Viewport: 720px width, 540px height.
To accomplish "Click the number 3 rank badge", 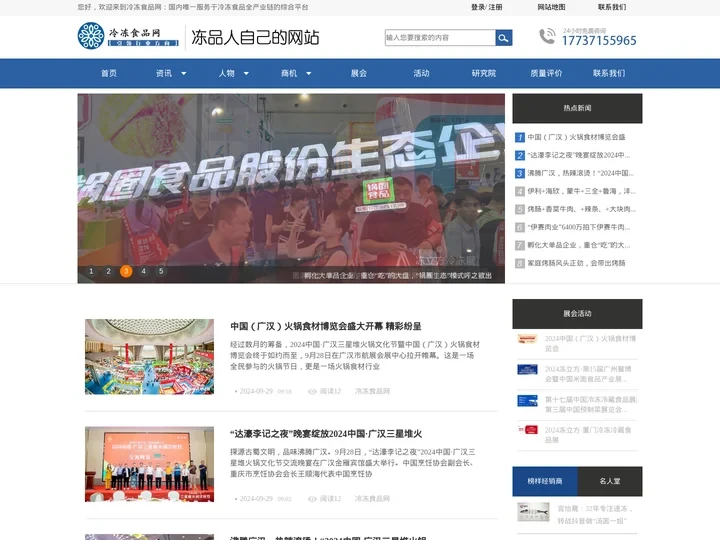I will (x=520, y=173).
